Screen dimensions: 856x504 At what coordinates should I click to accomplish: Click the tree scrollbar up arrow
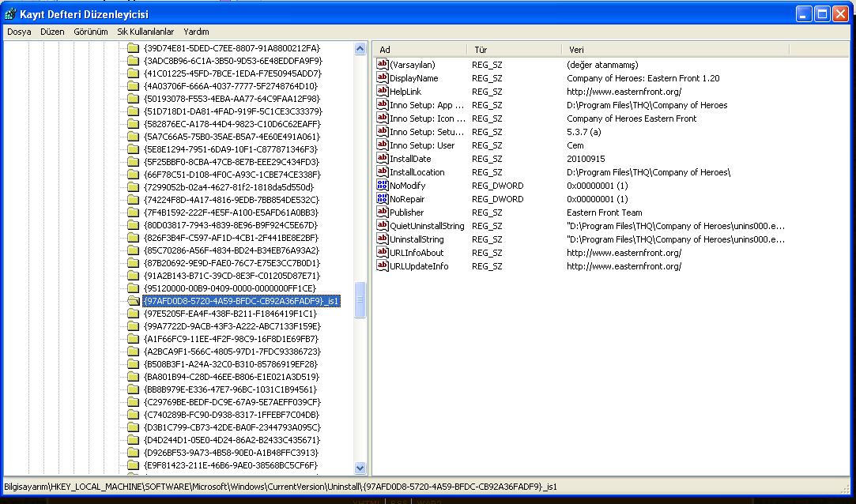pos(360,48)
